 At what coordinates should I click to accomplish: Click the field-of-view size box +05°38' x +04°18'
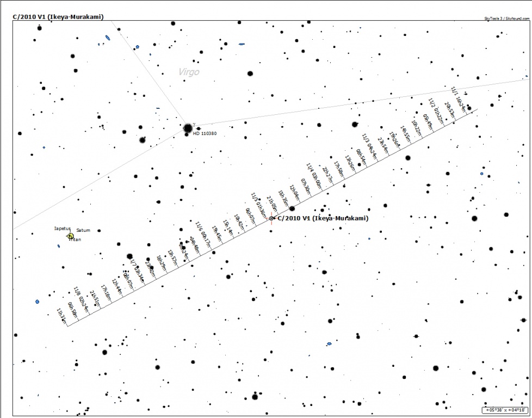505,410
